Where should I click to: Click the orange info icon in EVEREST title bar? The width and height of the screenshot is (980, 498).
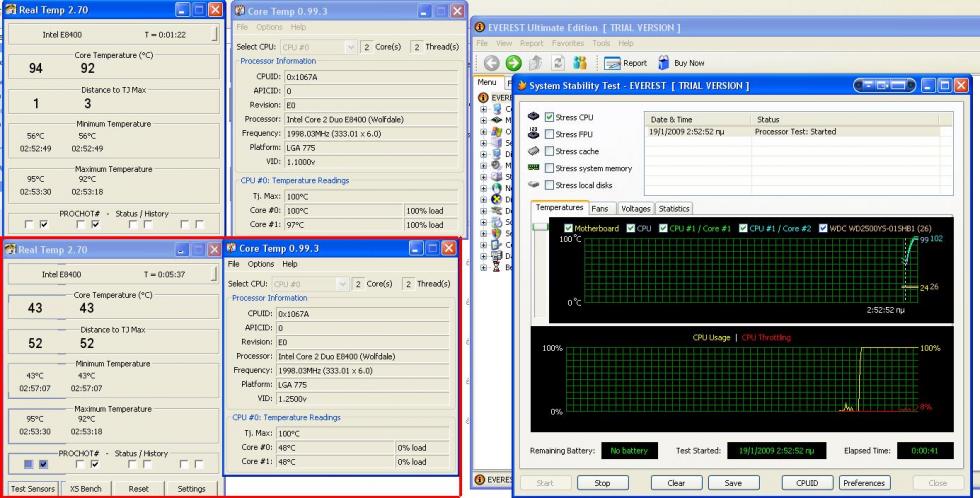[x=479, y=27]
